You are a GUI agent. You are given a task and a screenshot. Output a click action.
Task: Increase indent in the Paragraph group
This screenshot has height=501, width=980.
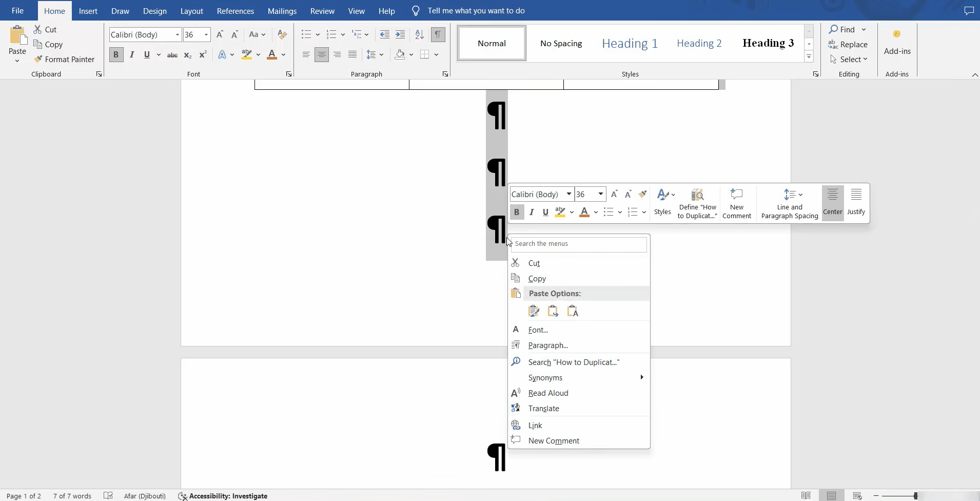point(400,34)
